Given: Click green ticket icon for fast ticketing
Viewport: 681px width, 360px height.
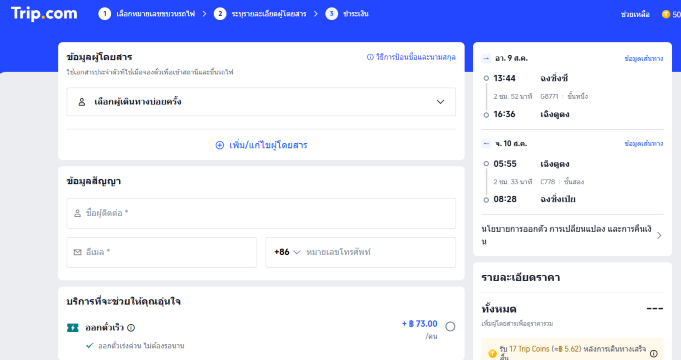Looking at the screenshot, I should (73, 327).
